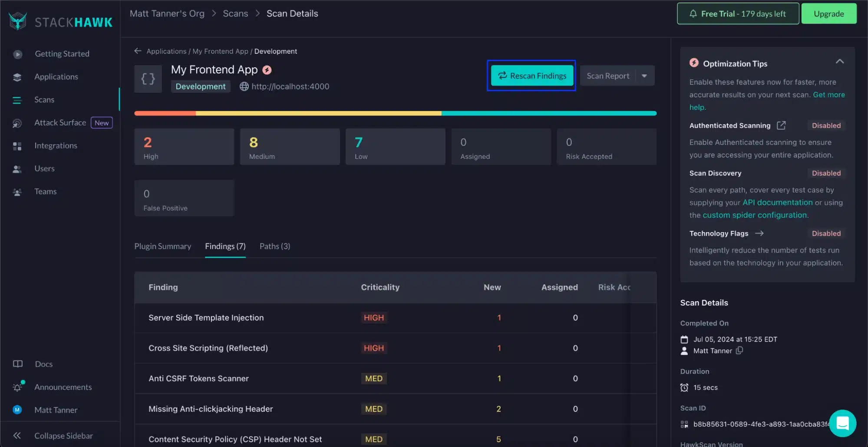
Task: Open the Integrations sidebar icon
Action: [x=17, y=146]
